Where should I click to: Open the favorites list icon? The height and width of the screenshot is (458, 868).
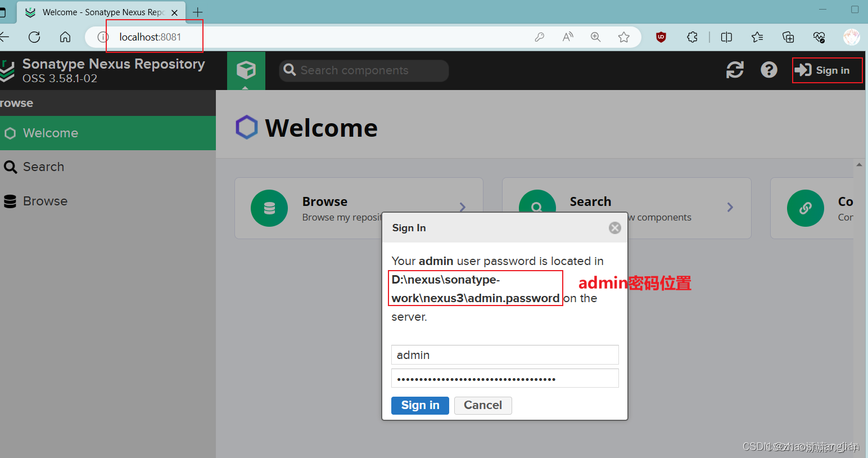[x=757, y=37]
